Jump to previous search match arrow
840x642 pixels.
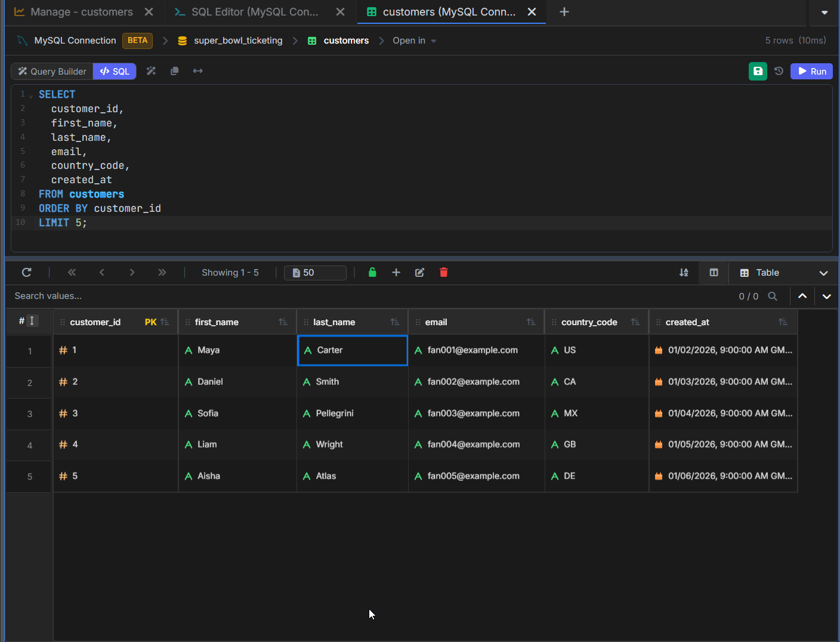[802, 296]
